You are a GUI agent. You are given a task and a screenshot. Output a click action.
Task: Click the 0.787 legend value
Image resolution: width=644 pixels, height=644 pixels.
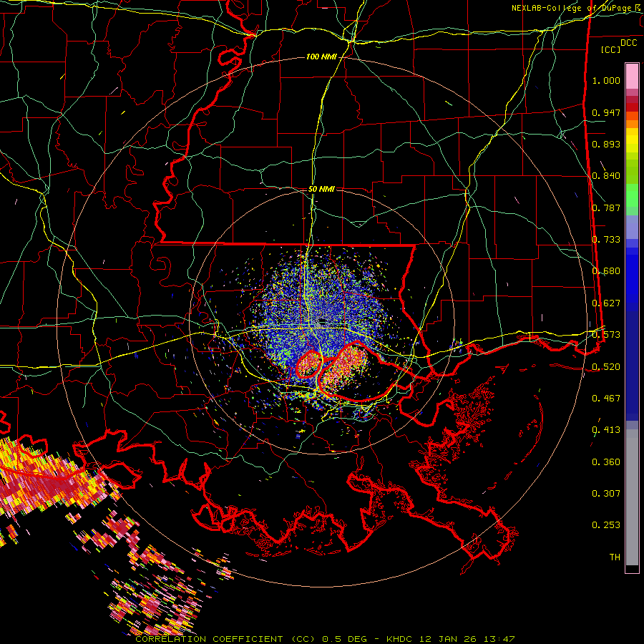pos(606,208)
